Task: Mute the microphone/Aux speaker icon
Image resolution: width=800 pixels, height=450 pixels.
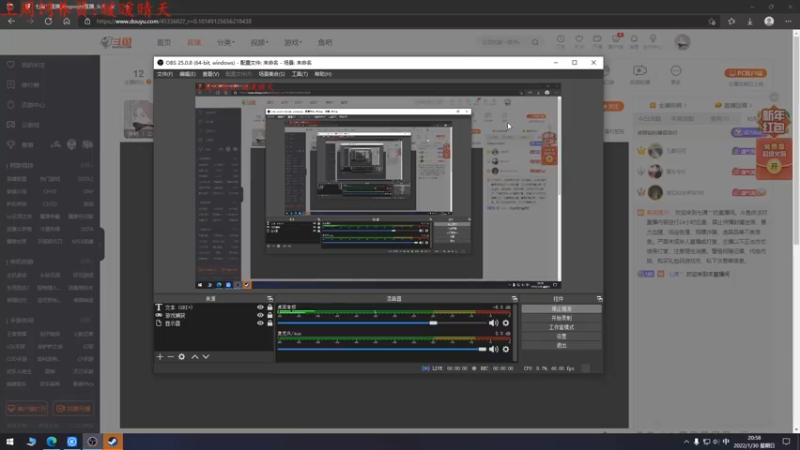Action: pyautogui.click(x=493, y=349)
